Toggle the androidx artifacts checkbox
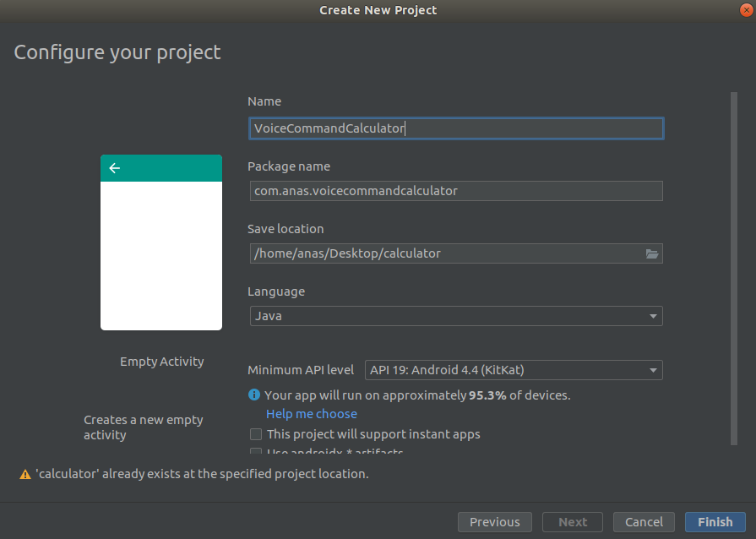The image size is (756, 539). [x=256, y=452]
